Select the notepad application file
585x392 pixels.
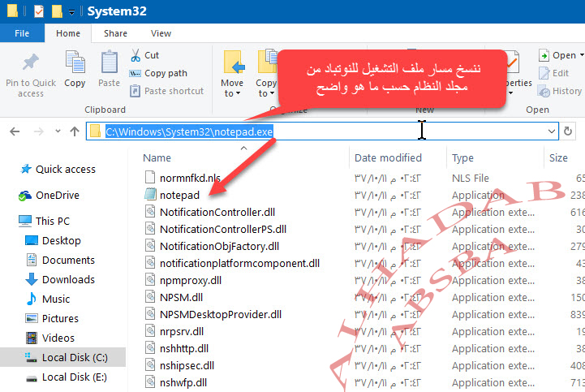coord(179,195)
